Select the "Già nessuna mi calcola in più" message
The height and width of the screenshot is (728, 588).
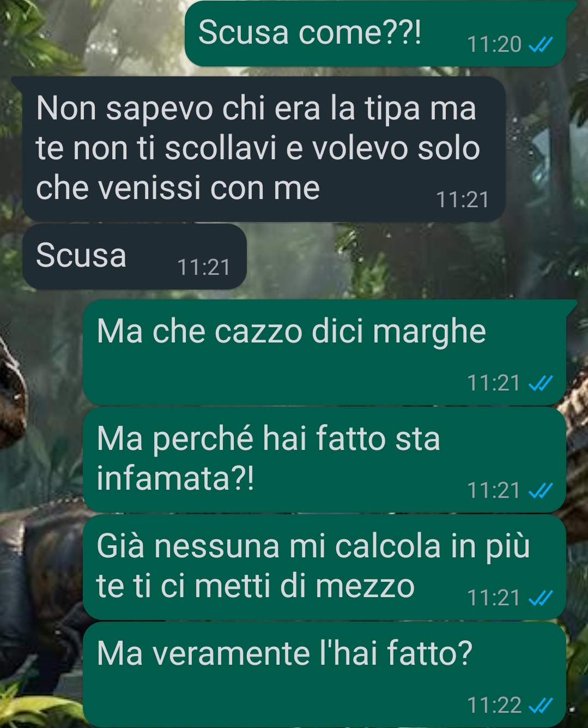324,567
